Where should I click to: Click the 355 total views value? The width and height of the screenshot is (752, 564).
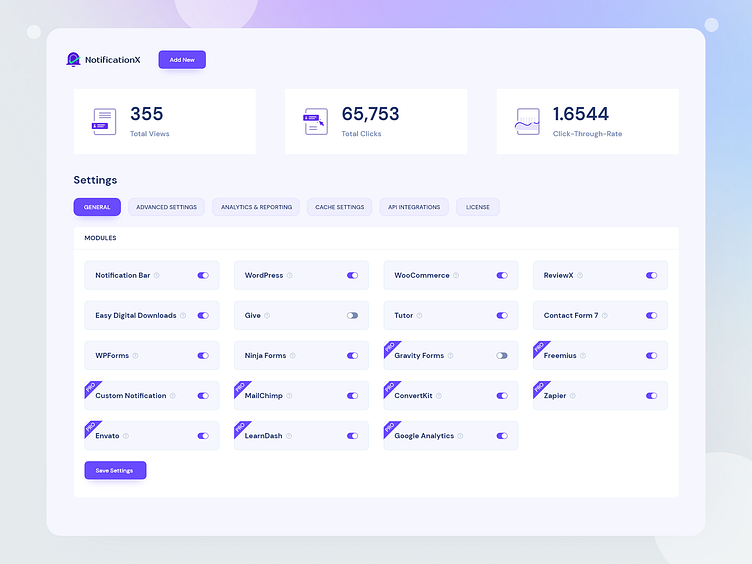pyautogui.click(x=147, y=114)
